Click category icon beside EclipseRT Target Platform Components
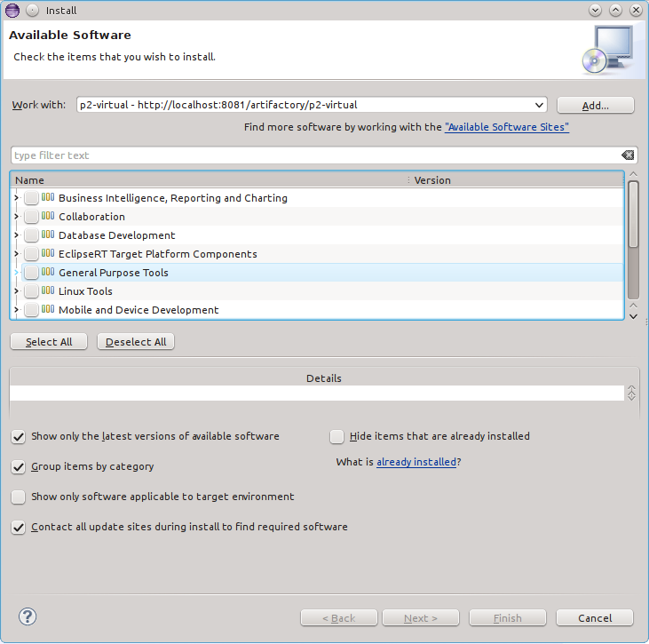The height and width of the screenshot is (644, 649). [48, 253]
